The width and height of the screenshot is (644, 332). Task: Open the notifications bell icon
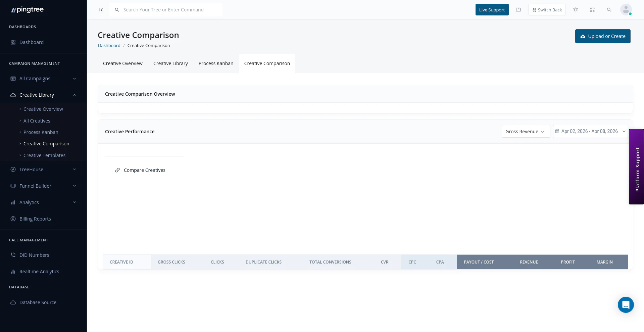coord(576,10)
